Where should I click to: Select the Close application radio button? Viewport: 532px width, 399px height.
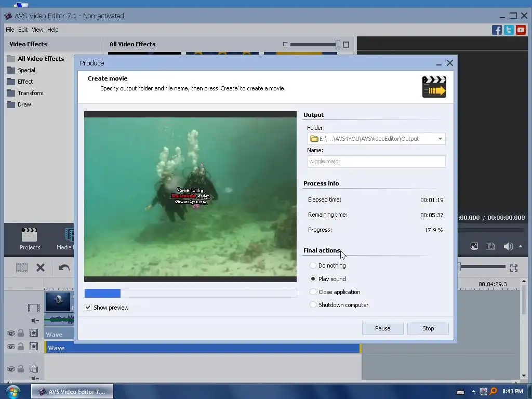click(313, 292)
